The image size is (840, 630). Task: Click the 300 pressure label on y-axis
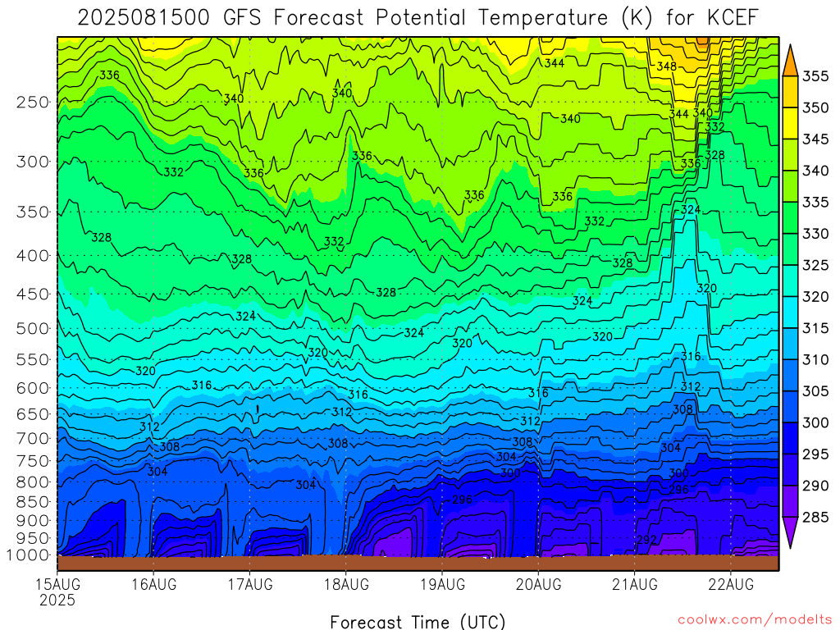coord(33,162)
